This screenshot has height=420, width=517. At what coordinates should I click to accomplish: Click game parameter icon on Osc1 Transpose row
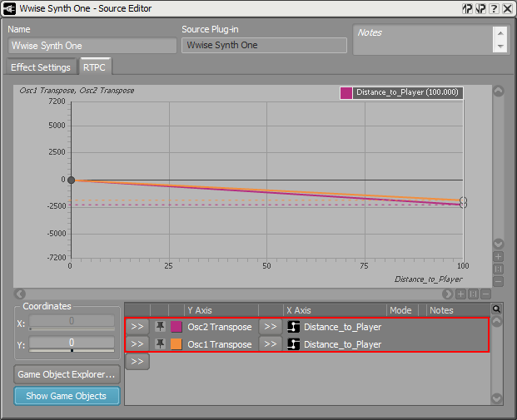click(x=293, y=344)
